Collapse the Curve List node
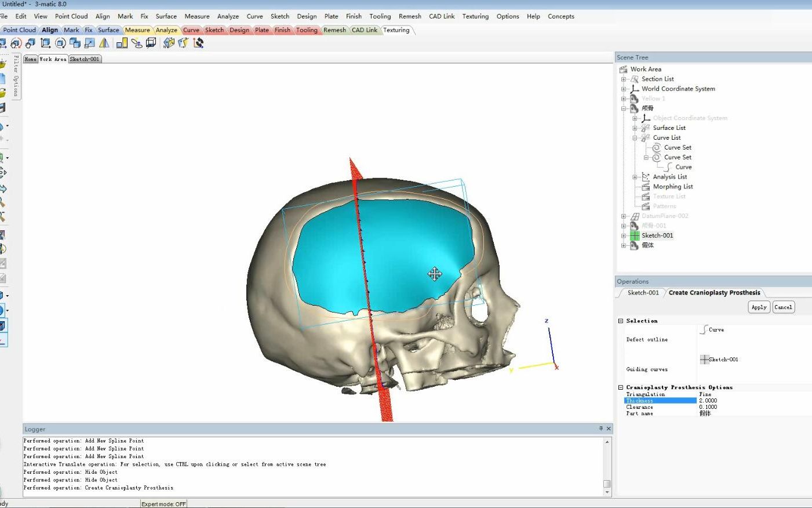Image resolution: width=812 pixels, height=508 pixels. tap(635, 138)
